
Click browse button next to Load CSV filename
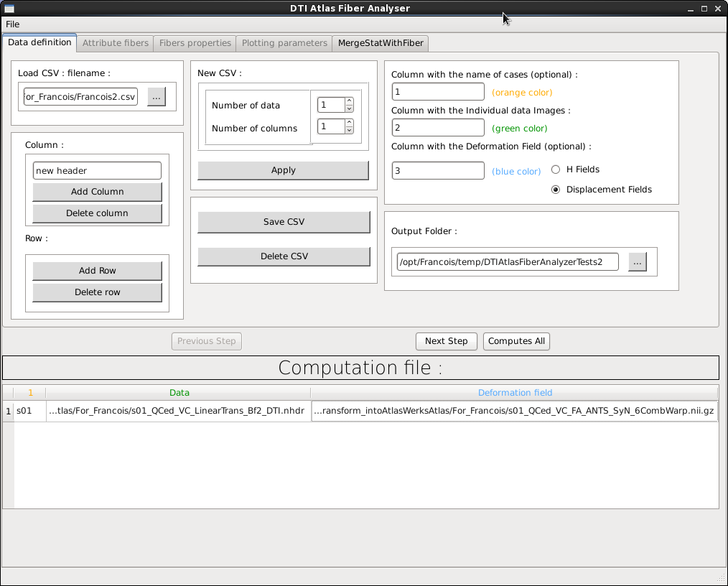pyautogui.click(x=156, y=97)
